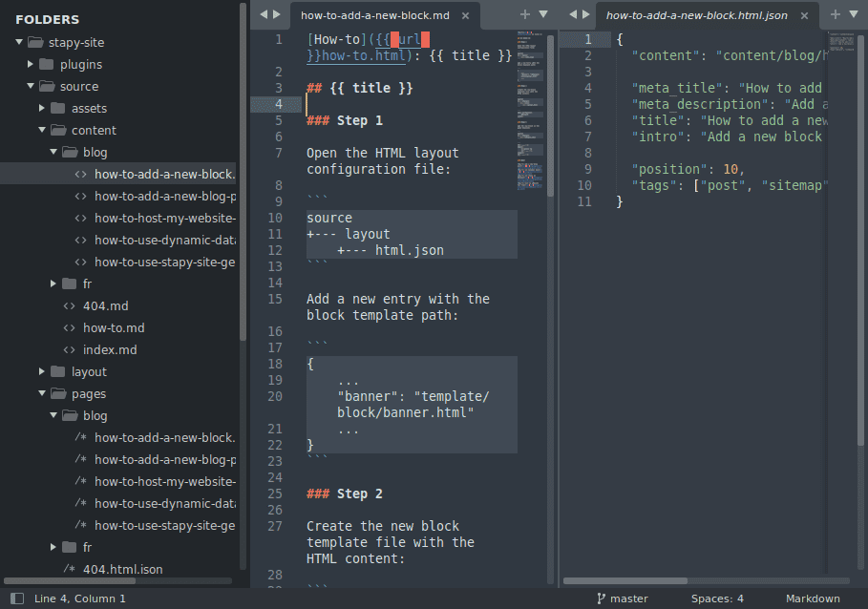This screenshot has width=868, height=609.
Task: Click file icon next to 404.html.json
Action: [x=69, y=569]
